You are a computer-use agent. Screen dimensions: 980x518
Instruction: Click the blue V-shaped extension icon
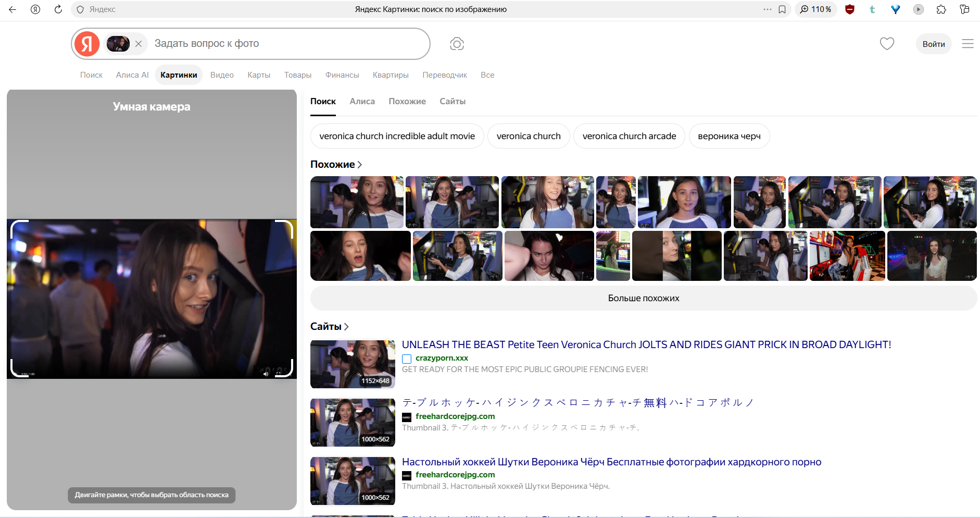pyautogui.click(x=896, y=9)
